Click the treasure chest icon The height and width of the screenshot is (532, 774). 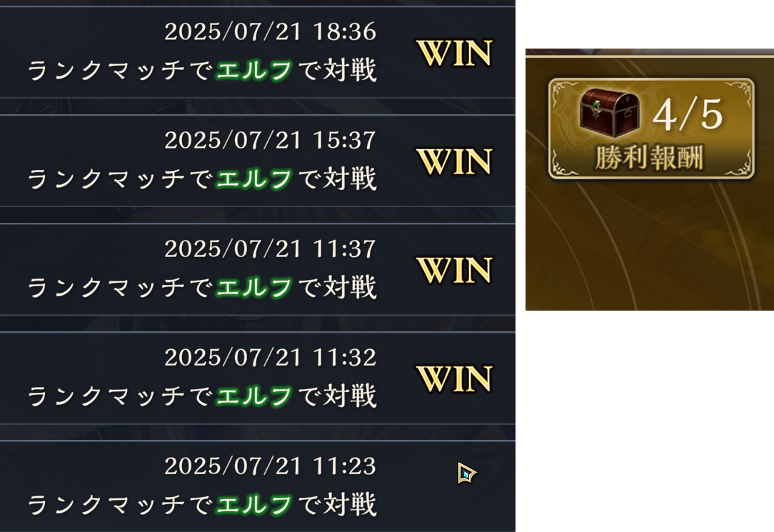(x=610, y=113)
